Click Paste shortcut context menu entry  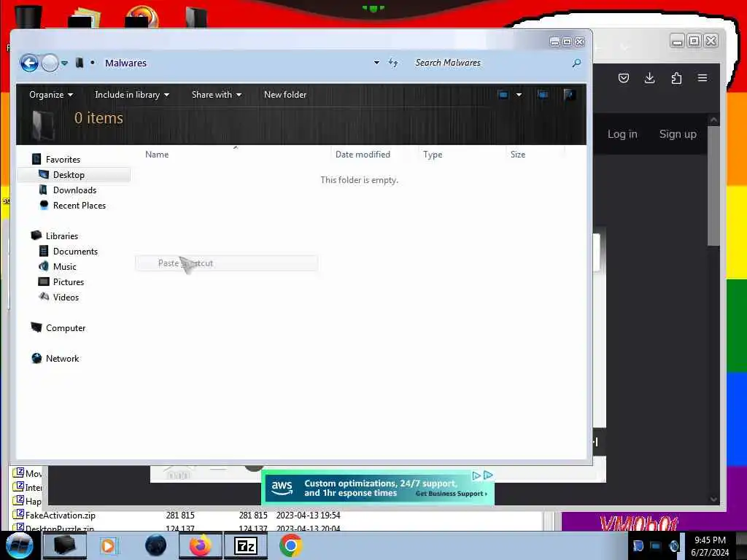(x=226, y=262)
